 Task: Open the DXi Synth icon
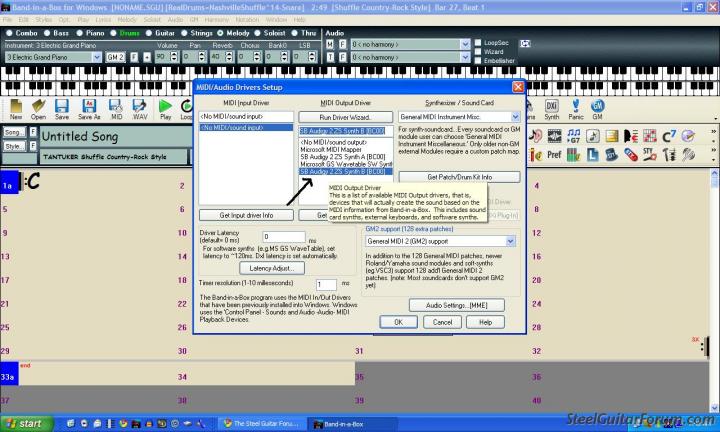tap(551, 109)
